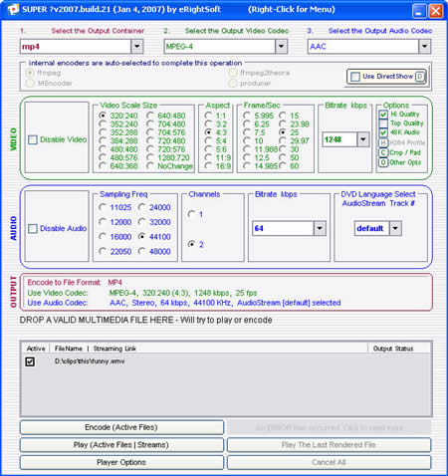Choose 15 frames per second

283,116
